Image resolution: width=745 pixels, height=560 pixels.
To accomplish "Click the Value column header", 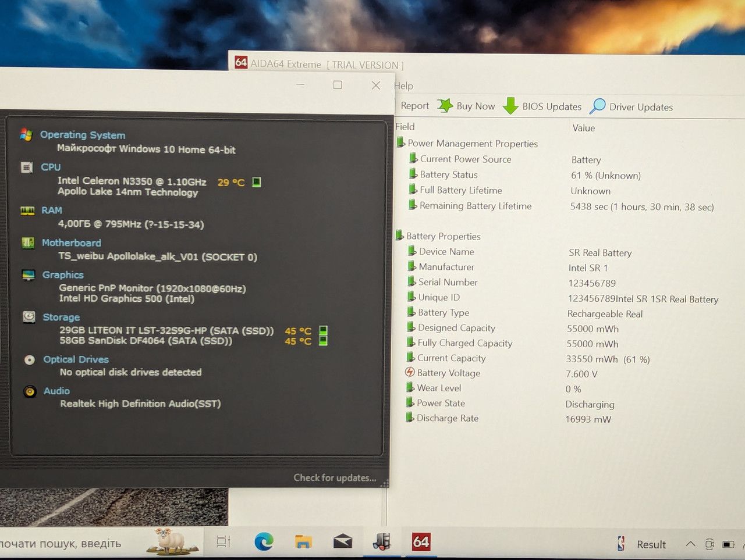I will [x=584, y=128].
